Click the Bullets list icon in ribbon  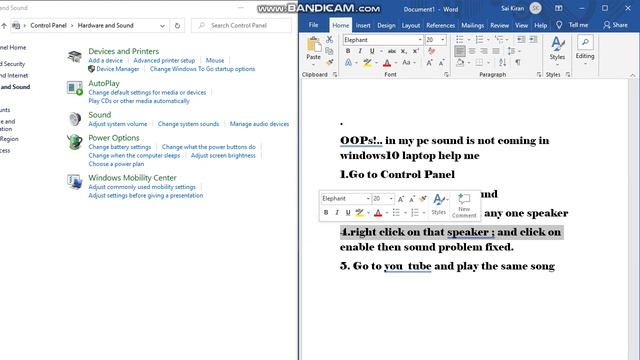(x=460, y=40)
